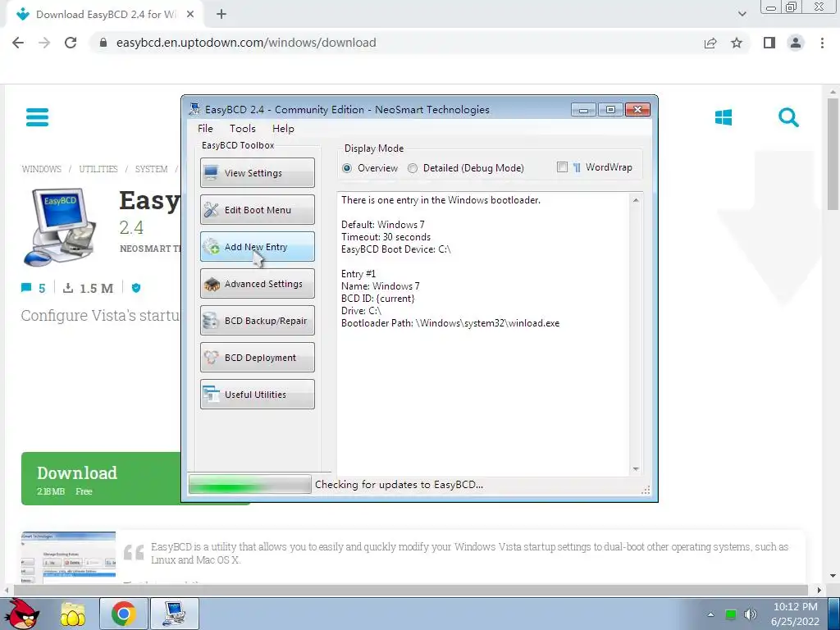Click the green tray icon
This screenshot has height=630, width=840.
[x=731, y=614]
